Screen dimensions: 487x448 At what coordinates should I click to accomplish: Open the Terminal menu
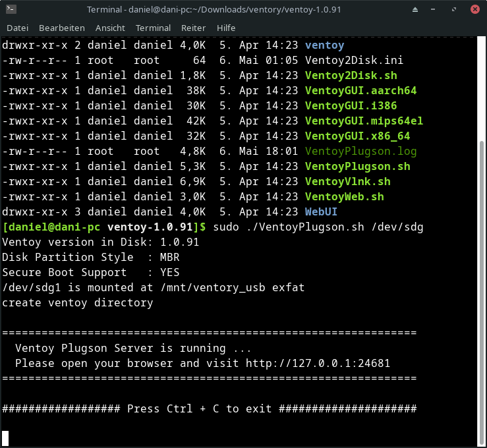[x=153, y=28]
